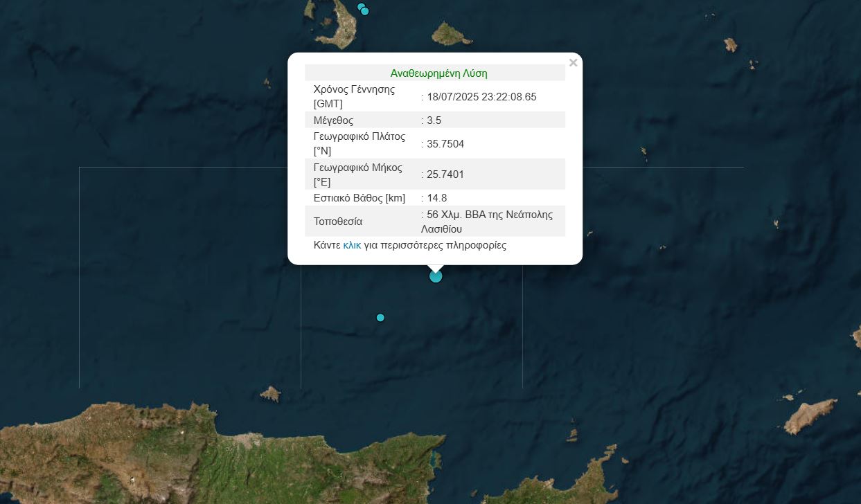861x504 pixels.
Task: Click the 'Εστιακό Βάθος [km]' label
Action: click(x=359, y=198)
